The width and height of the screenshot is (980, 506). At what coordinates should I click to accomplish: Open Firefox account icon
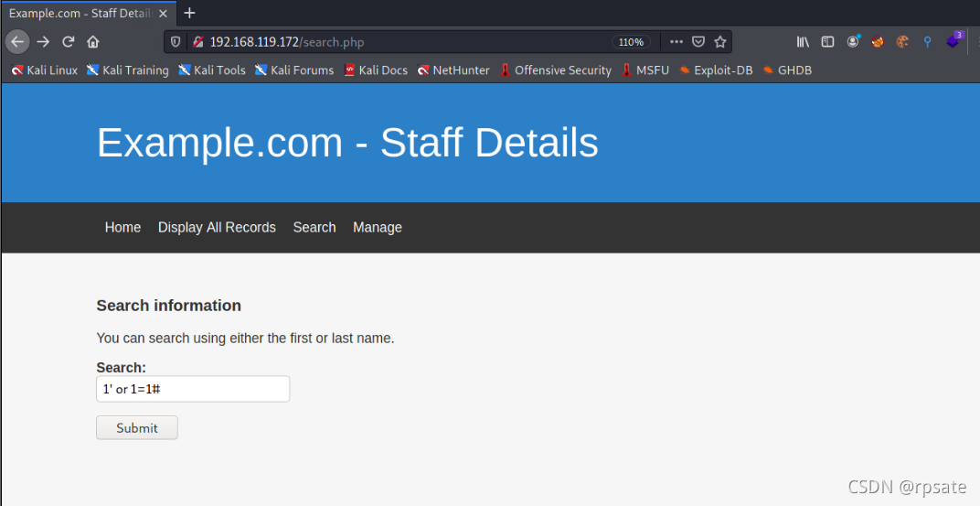click(x=853, y=42)
